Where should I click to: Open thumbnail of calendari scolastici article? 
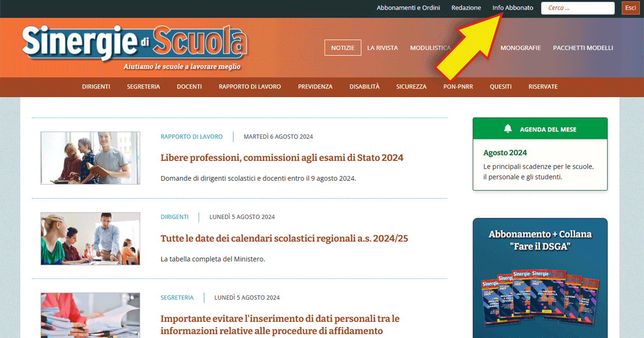tap(90, 239)
